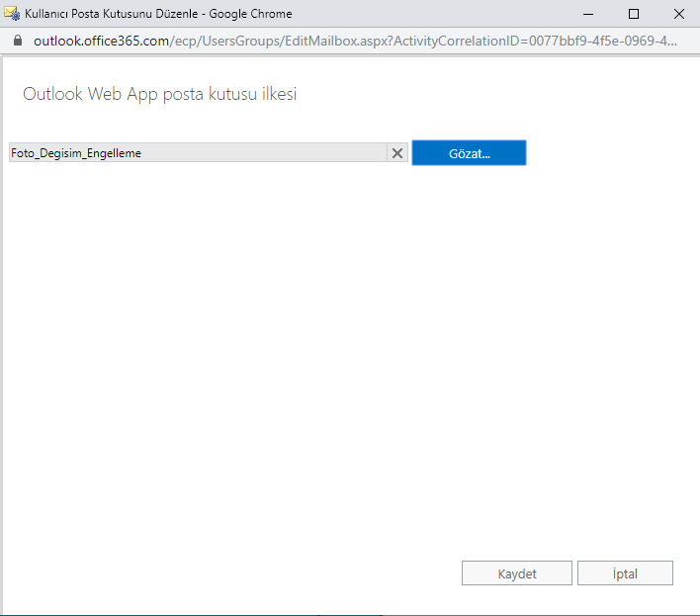The image size is (700, 616).
Task: Maximize the Kullanıcı Posta Kutusunu Düzenle window
Action: 633,14
